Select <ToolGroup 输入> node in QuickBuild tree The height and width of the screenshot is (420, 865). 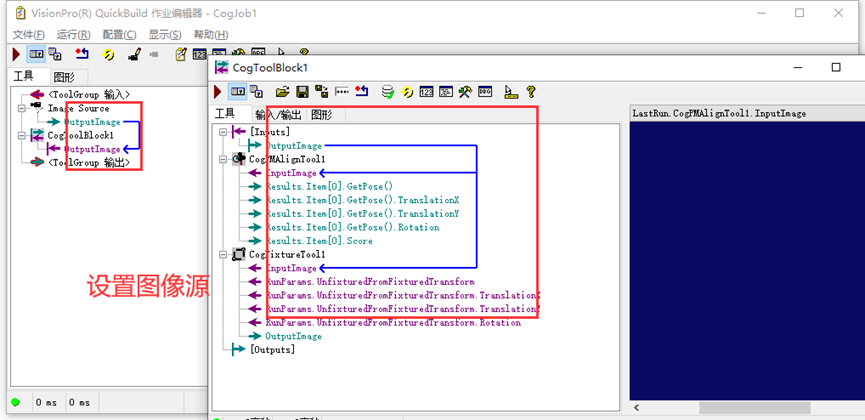click(x=89, y=94)
